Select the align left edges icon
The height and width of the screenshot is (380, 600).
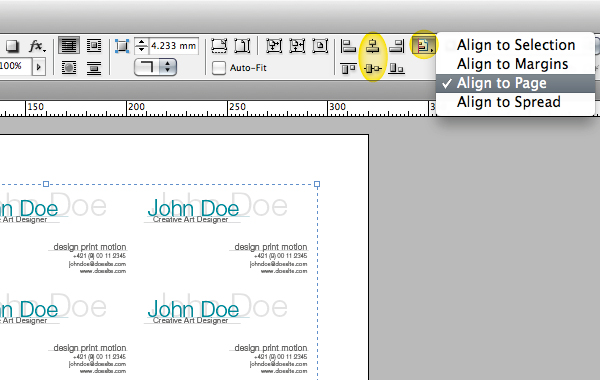coord(348,46)
